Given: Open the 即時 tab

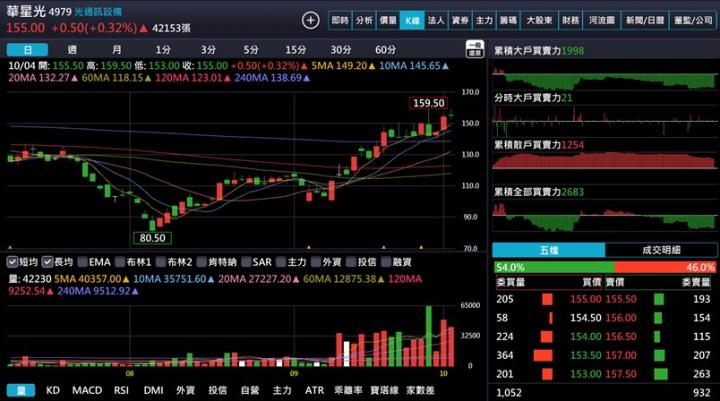Looking at the screenshot, I should [340, 20].
